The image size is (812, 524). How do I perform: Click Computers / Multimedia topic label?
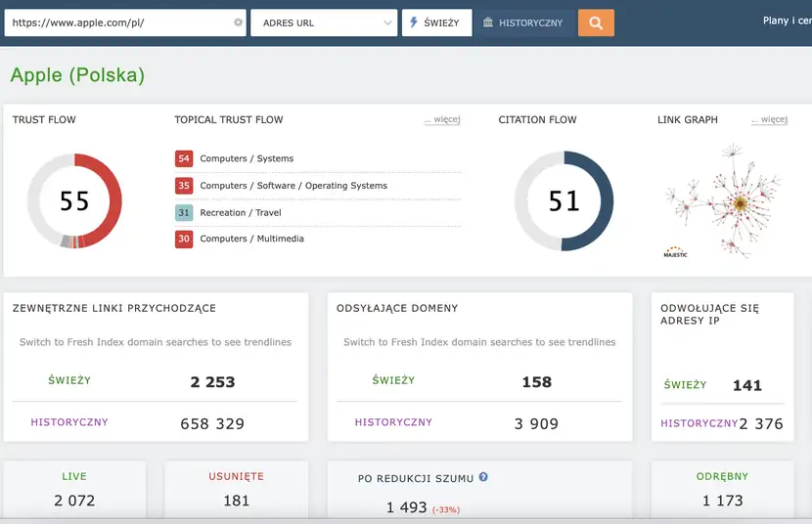pos(251,239)
